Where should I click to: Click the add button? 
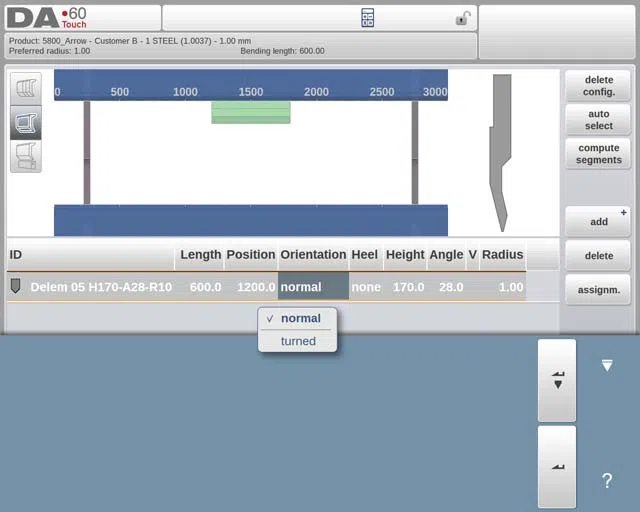coord(598,222)
